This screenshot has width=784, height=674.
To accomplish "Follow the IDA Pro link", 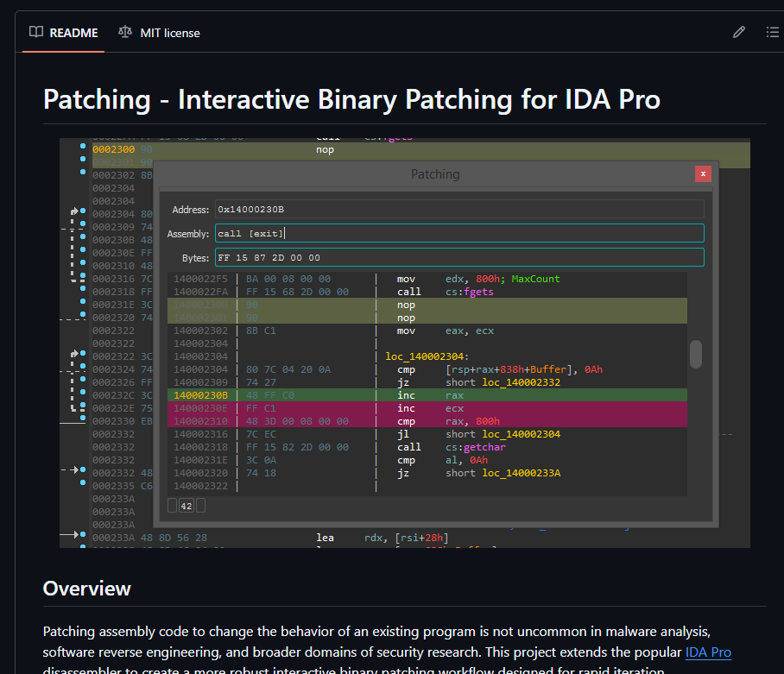I will pyautogui.click(x=708, y=652).
